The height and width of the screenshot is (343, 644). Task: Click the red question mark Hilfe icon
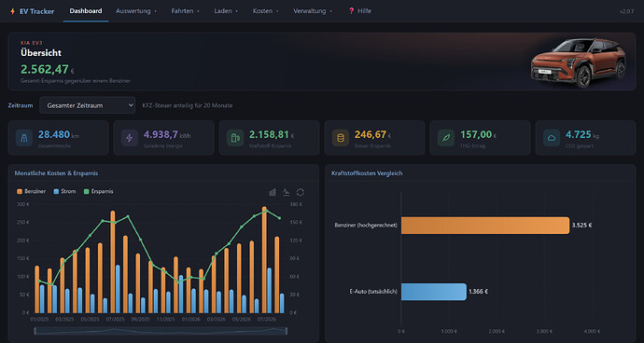pyautogui.click(x=351, y=11)
